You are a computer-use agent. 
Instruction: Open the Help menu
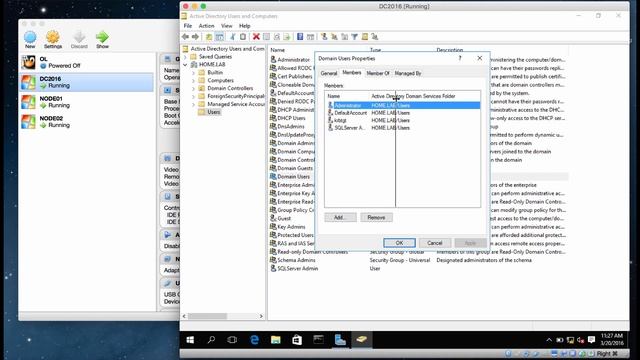tap(244, 26)
